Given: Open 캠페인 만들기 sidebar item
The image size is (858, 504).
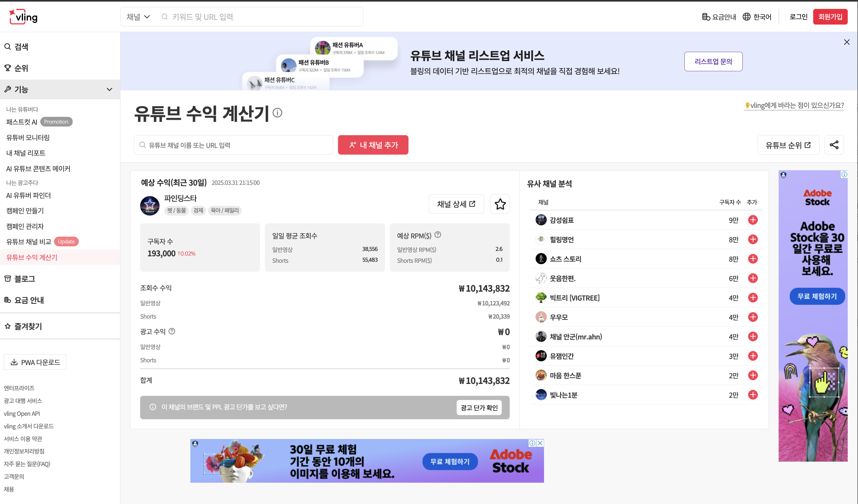Looking at the screenshot, I should point(25,211).
